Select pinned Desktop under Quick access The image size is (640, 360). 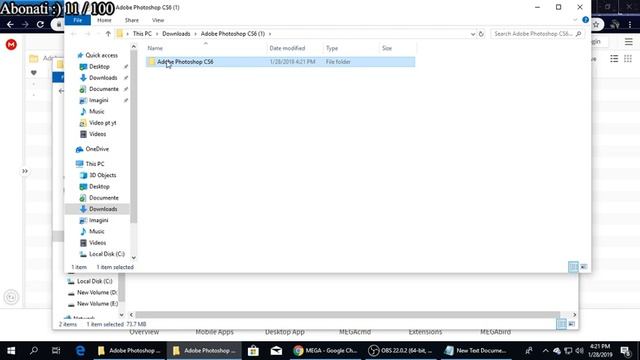[x=99, y=67]
